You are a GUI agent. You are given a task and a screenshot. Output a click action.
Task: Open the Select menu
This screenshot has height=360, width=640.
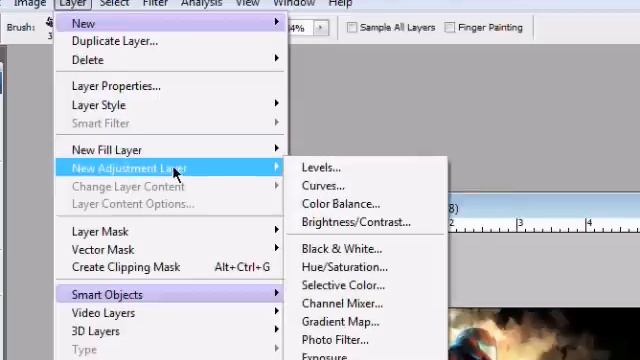[x=114, y=4]
